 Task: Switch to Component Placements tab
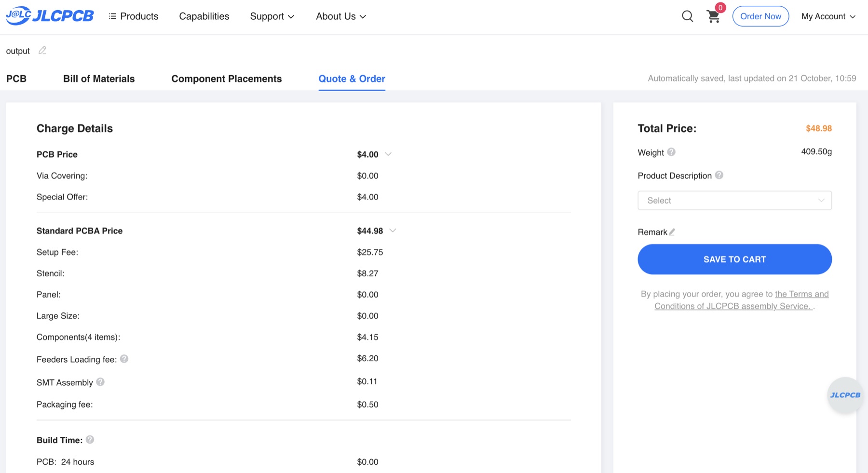pos(227,79)
